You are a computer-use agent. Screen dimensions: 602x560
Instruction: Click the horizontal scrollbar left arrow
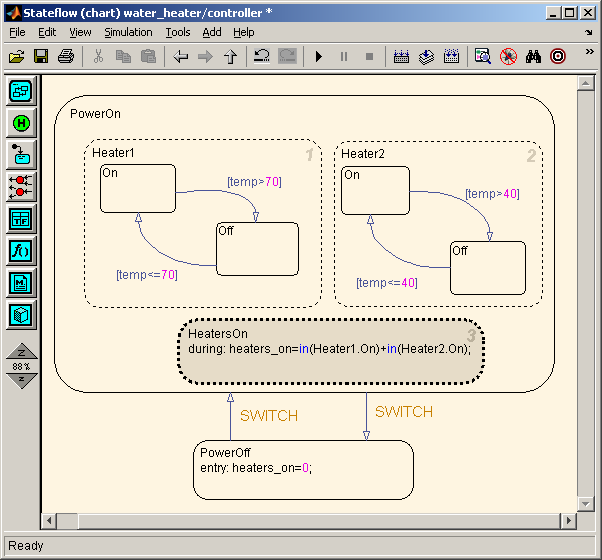(49, 521)
